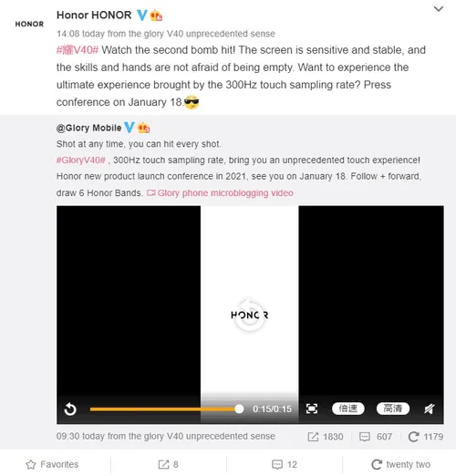Open original post comments count 607
This screenshot has width=456, height=476.
pyautogui.click(x=376, y=437)
